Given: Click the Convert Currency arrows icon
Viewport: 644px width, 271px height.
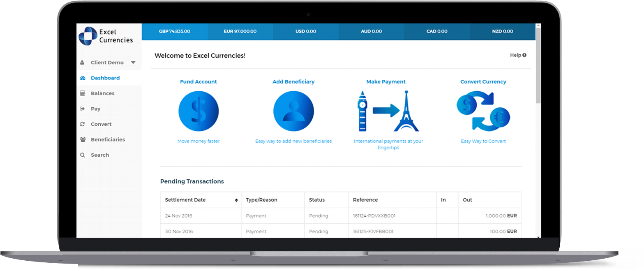Looking at the screenshot, I should tap(483, 111).
